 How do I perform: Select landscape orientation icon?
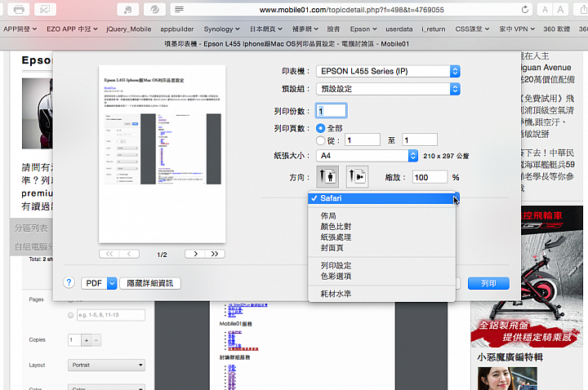pyautogui.click(x=357, y=176)
